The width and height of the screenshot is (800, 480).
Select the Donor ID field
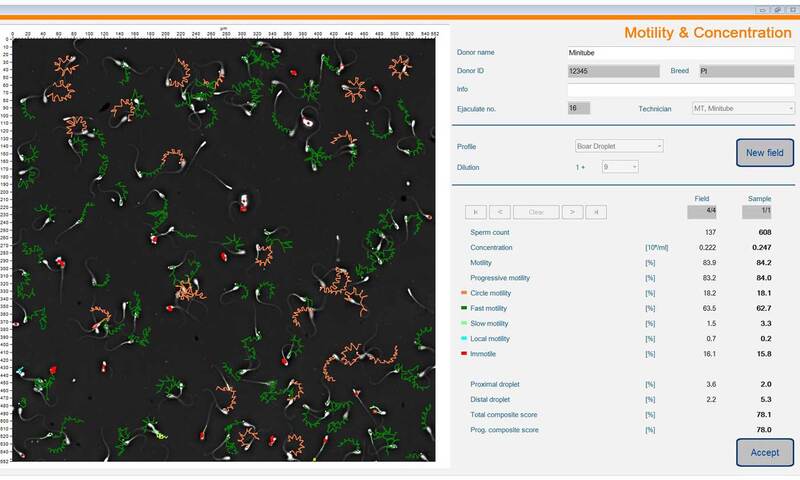(x=612, y=71)
